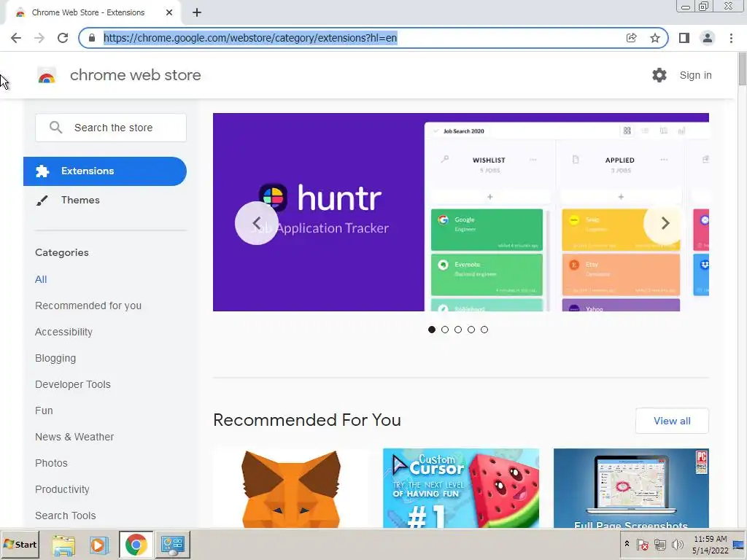Click the action center flag tray icon

(643, 544)
